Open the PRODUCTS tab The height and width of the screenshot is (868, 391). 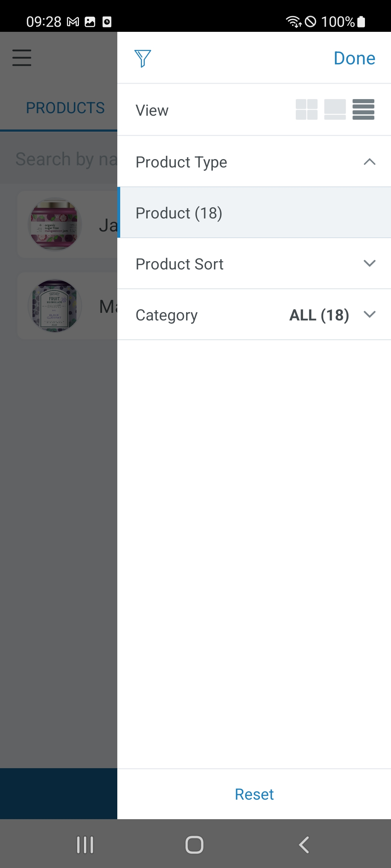click(x=65, y=108)
